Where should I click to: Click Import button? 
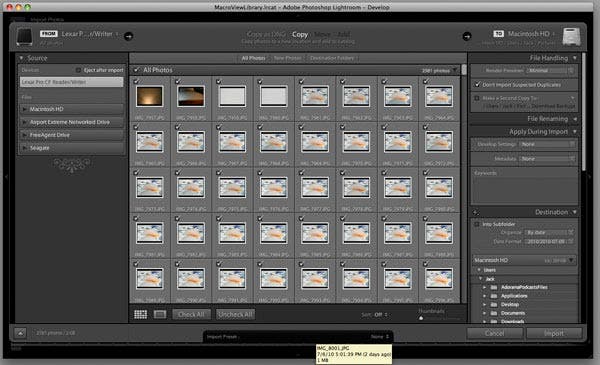(x=554, y=333)
